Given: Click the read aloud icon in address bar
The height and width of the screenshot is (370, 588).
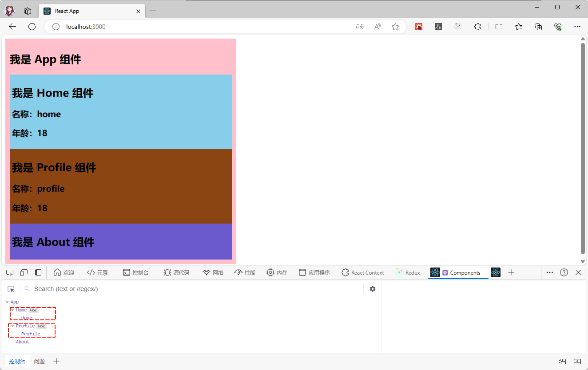Looking at the screenshot, I should (x=377, y=27).
